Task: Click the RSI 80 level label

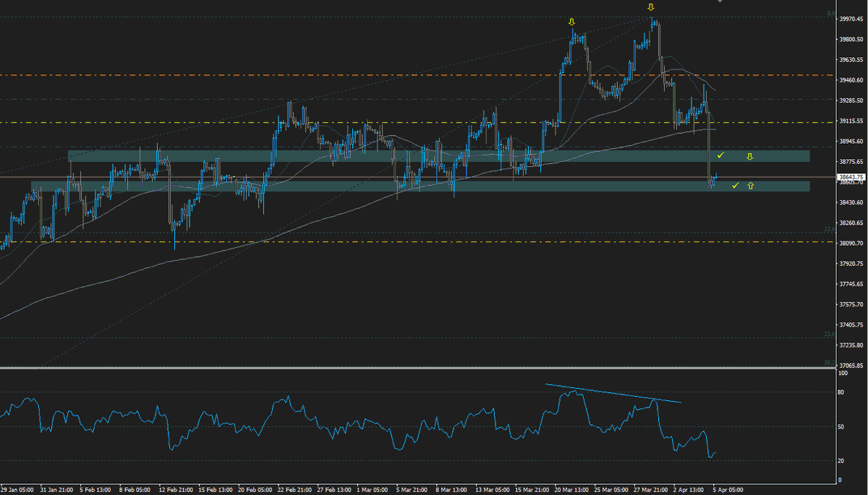Action: tap(841, 392)
